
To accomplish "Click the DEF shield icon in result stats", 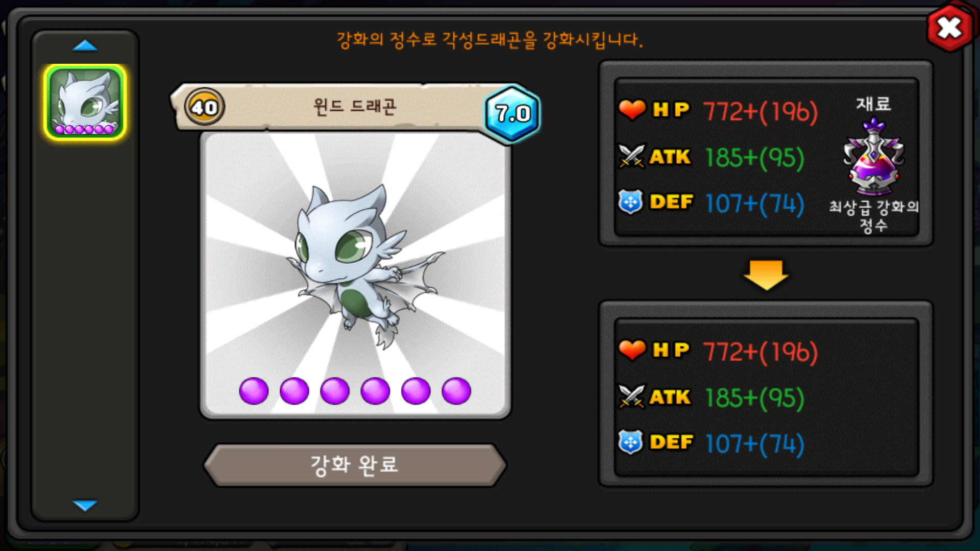I will coord(631,442).
